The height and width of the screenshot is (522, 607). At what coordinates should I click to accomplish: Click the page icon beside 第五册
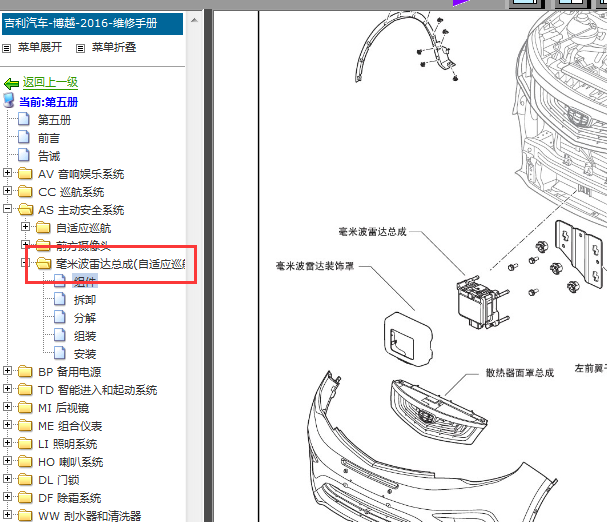(24, 119)
